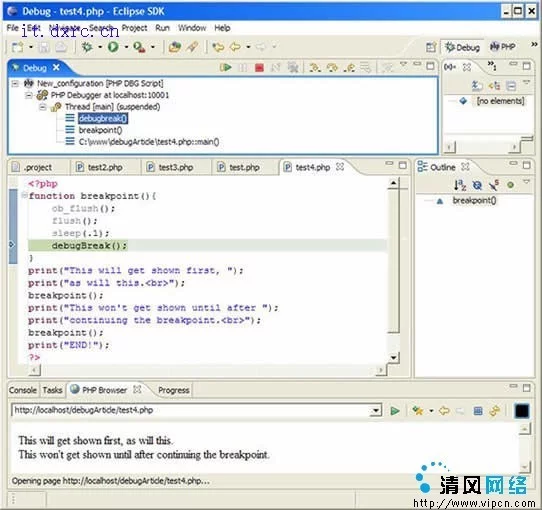Switch to the Debug perspective button
The image size is (542, 510).
point(462,47)
